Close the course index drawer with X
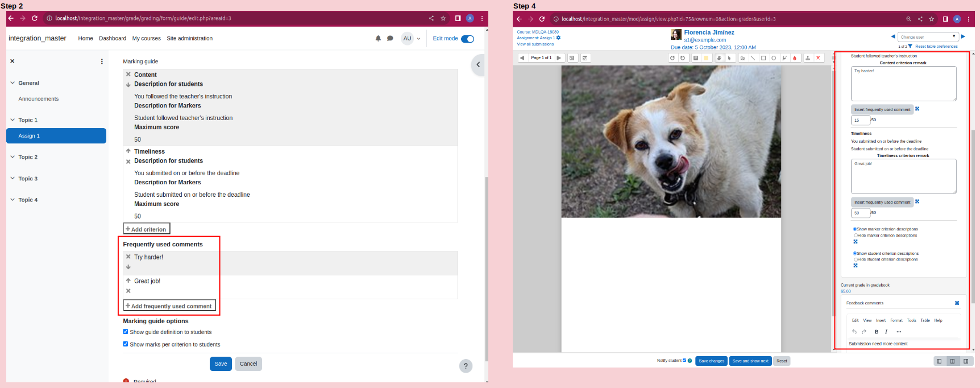The height and width of the screenshot is (388, 980). point(13,61)
